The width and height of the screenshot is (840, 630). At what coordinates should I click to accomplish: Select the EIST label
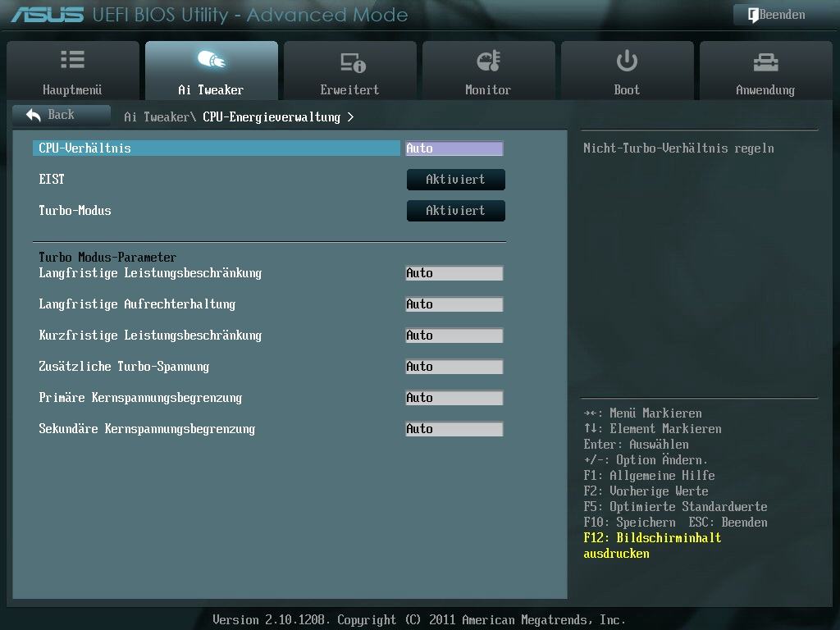click(52, 180)
